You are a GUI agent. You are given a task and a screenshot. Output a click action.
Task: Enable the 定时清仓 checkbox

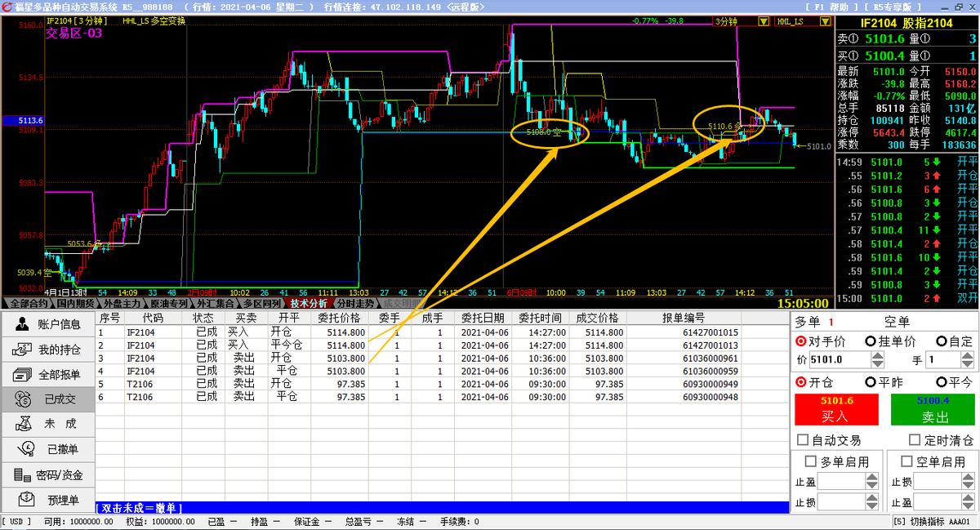point(915,440)
